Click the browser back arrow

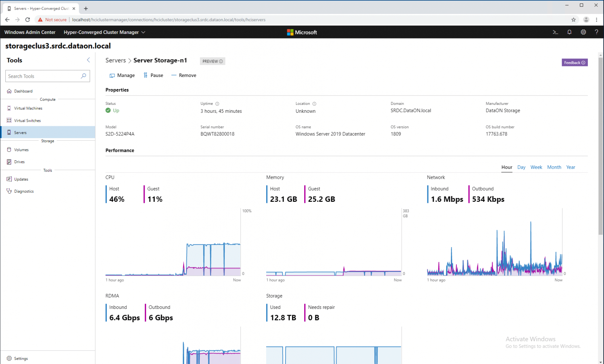7,20
